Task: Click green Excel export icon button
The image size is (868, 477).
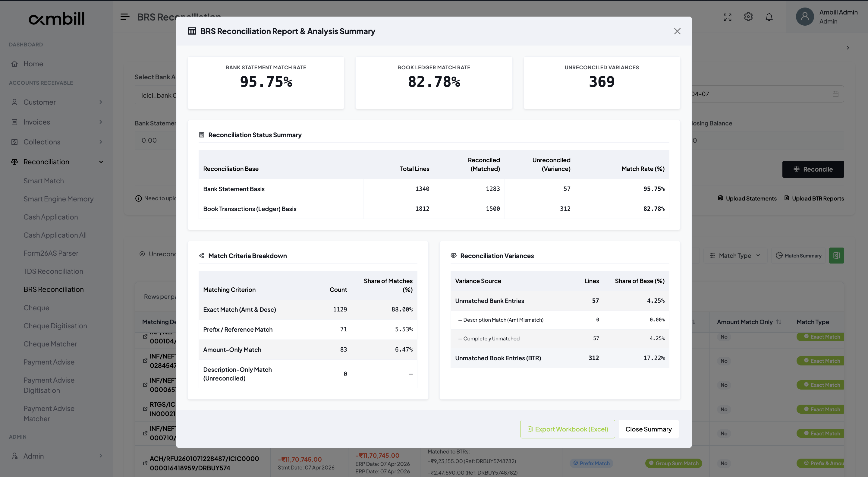Action: click(x=836, y=255)
